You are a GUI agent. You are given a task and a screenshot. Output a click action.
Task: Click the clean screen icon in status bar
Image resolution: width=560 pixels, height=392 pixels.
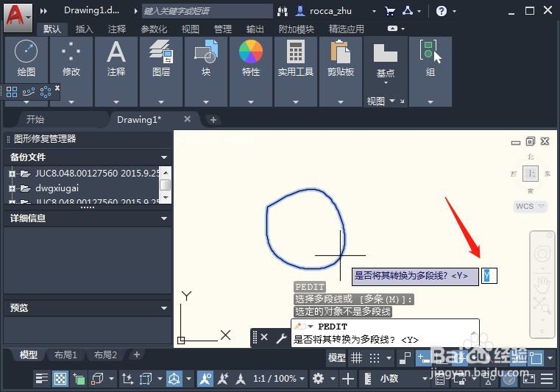529,379
